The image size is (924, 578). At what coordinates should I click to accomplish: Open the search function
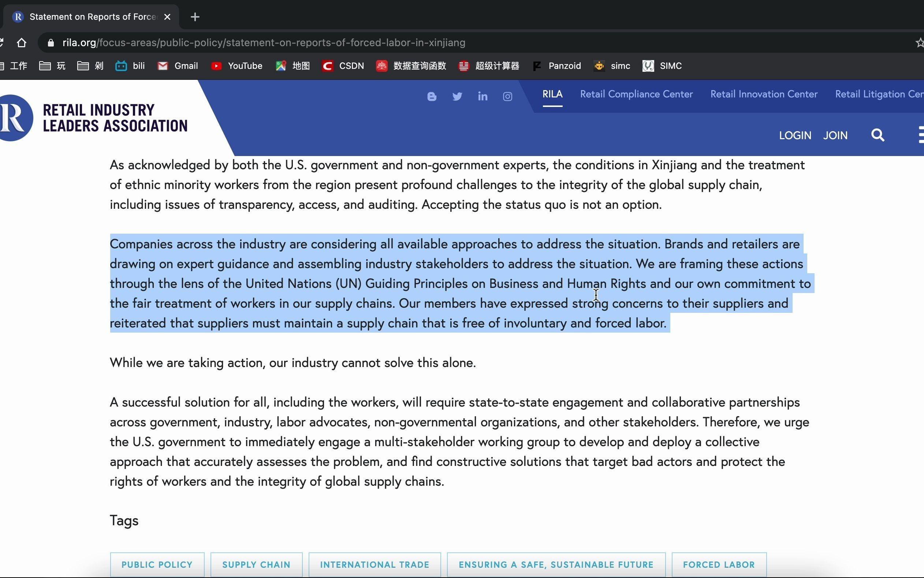click(879, 135)
